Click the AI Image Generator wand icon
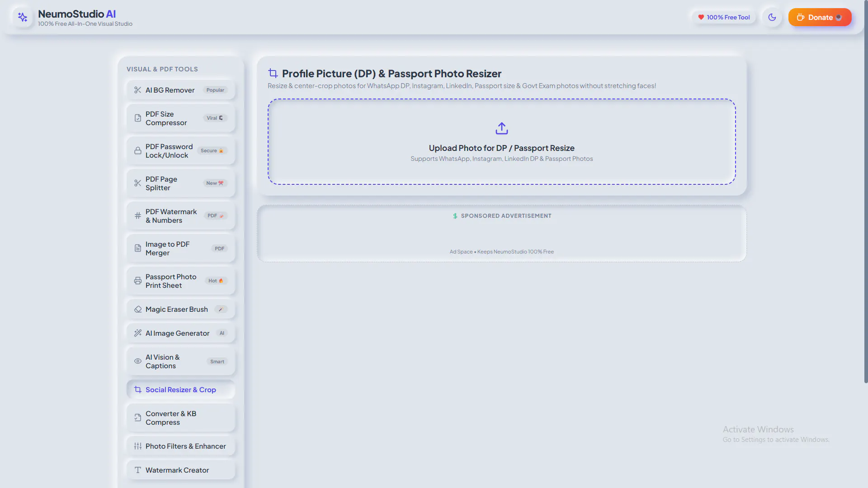 pos(138,333)
